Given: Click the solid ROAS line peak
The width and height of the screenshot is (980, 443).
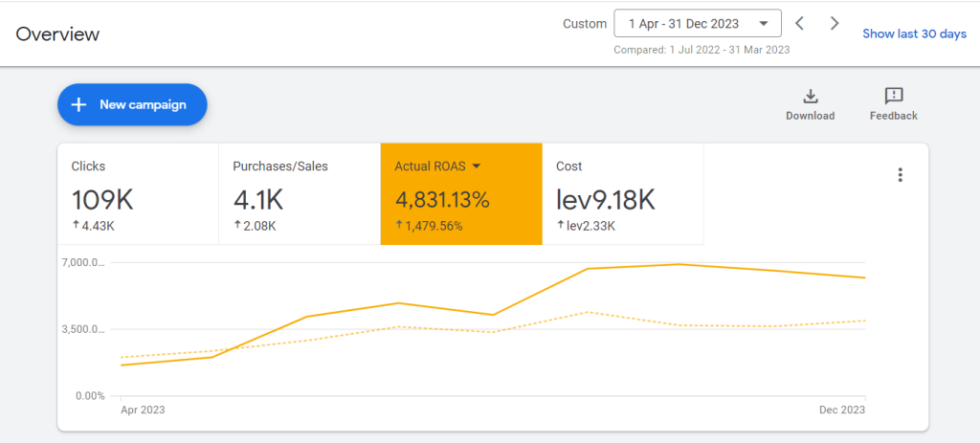Looking at the screenshot, I should (x=679, y=264).
